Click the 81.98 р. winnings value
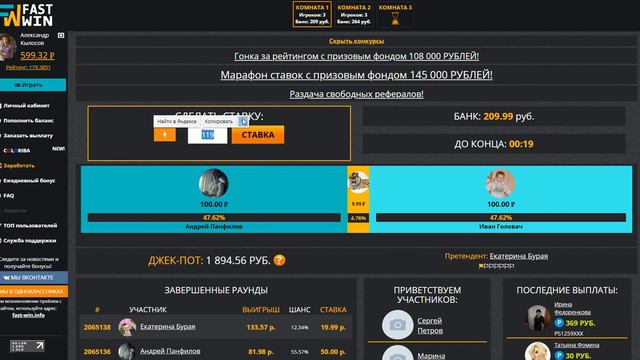Viewport: 640px width, 360px height. point(261,351)
